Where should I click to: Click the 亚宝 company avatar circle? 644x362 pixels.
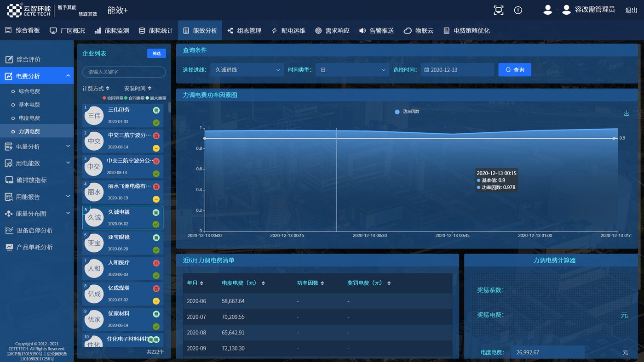point(94,243)
